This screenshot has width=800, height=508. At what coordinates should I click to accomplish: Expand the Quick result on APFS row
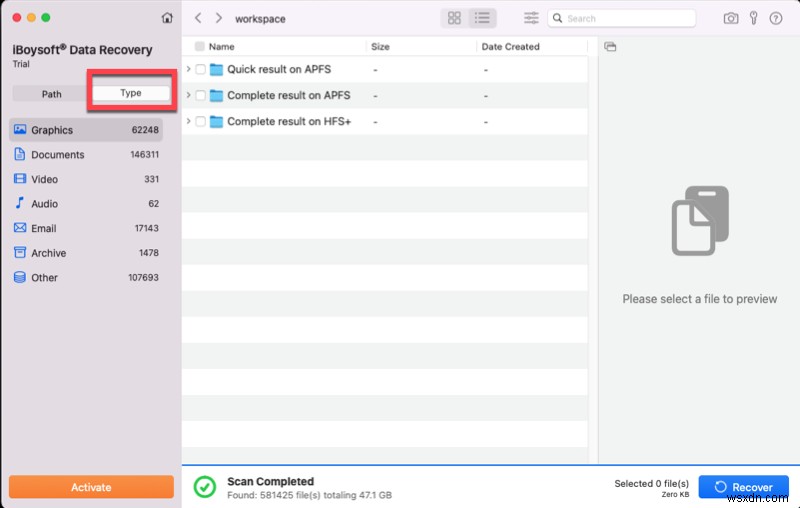tap(189, 69)
